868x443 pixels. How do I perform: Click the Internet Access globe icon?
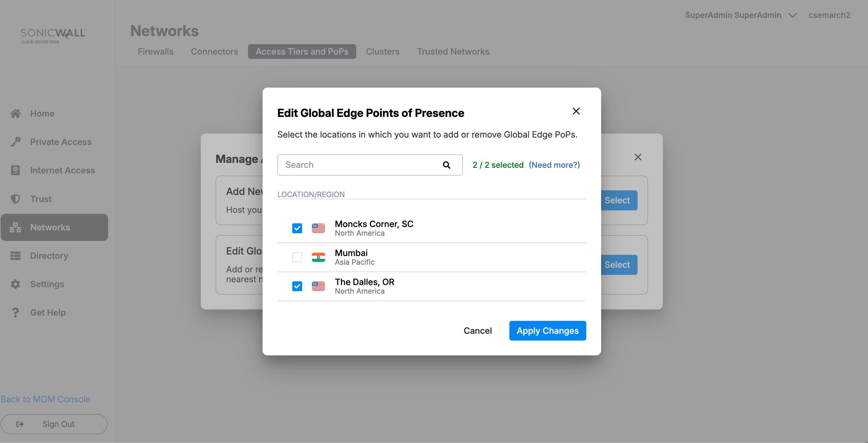pyautogui.click(x=15, y=170)
